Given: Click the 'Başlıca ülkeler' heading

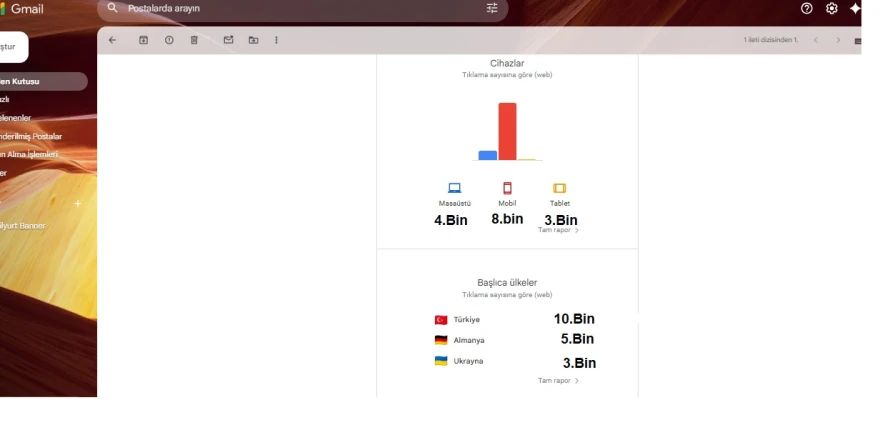Looking at the screenshot, I should [507, 283].
